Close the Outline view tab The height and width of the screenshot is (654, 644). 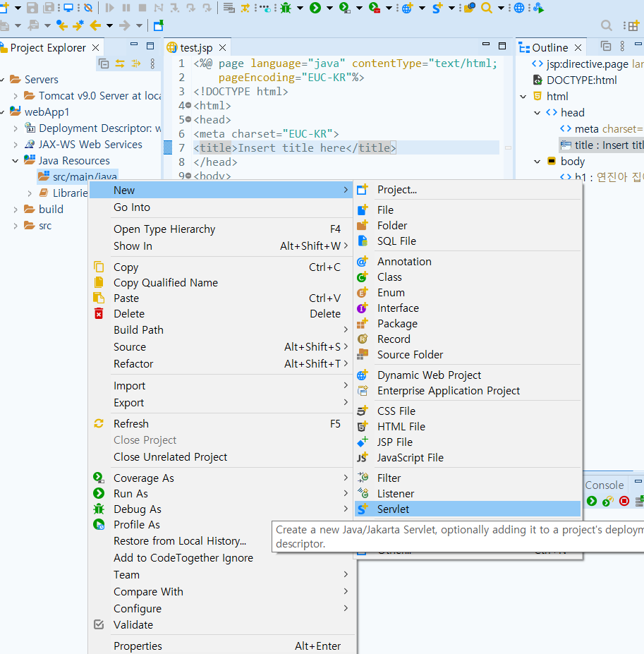pyautogui.click(x=578, y=47)
